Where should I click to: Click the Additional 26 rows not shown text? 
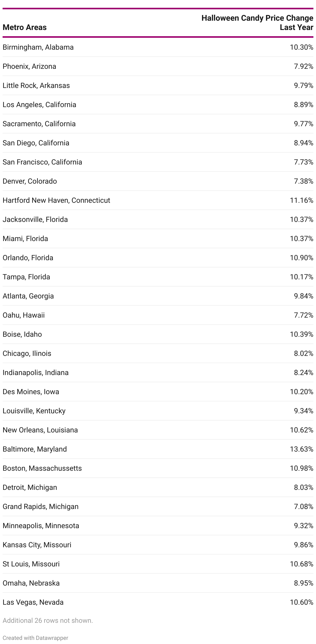(x=48, y=620)
